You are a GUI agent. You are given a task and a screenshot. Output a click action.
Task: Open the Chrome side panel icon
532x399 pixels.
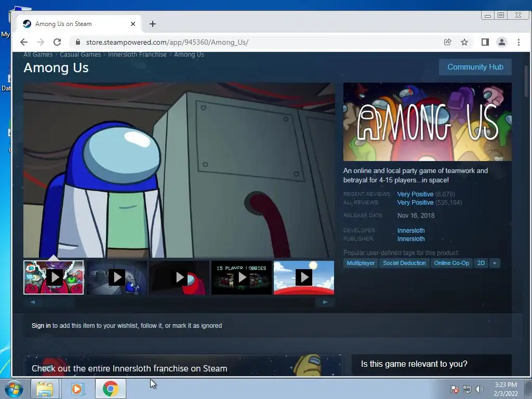[485, 42]
